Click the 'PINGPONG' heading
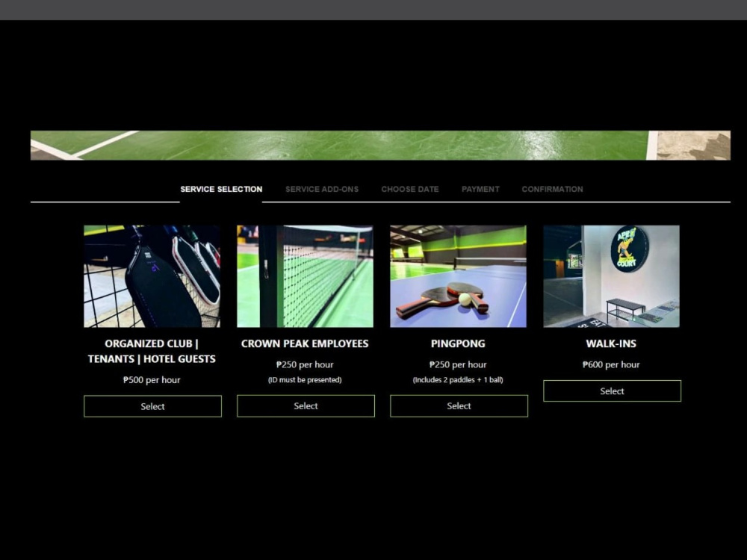This screenshot has height=560, width=747. pyautogui.click(x=458, y=343)
